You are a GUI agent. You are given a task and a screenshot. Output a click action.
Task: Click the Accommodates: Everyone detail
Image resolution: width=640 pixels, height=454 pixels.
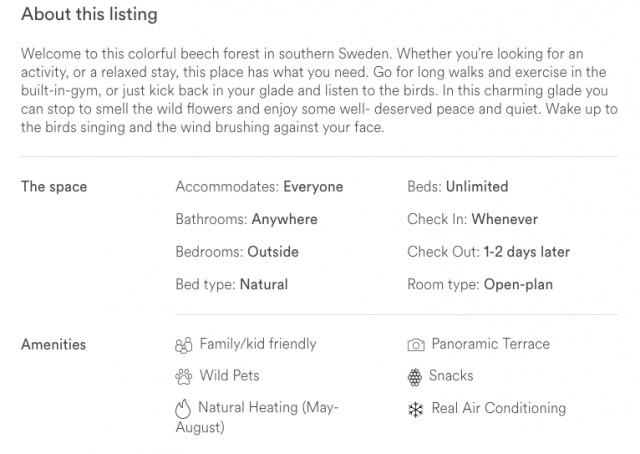[x=260, y=187]
